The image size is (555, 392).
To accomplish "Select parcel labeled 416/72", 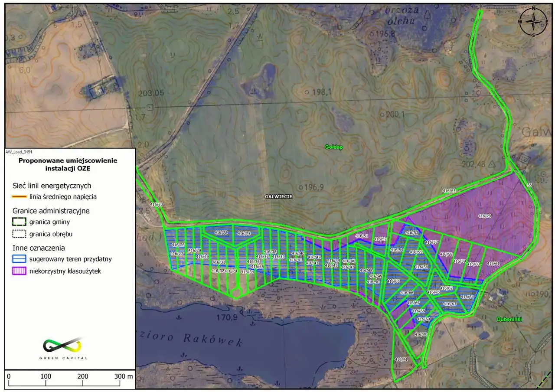I will (221, 233).
